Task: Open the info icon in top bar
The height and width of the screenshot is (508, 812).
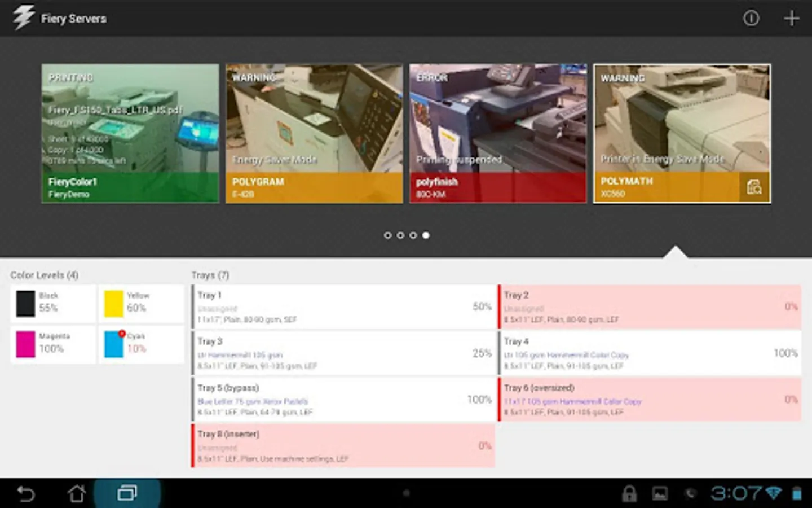Action: [x=751, y=18]
